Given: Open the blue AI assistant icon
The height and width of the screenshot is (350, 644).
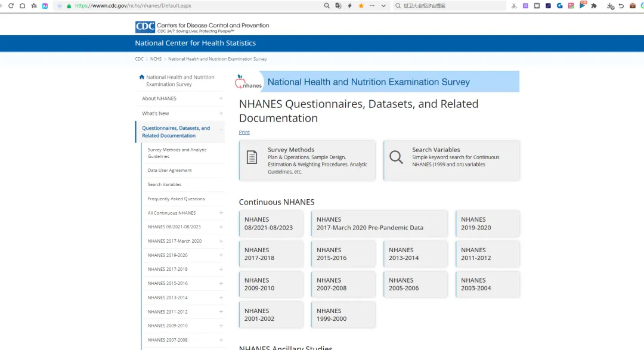Looking at the screenshot, I should [x=45, y=6].
